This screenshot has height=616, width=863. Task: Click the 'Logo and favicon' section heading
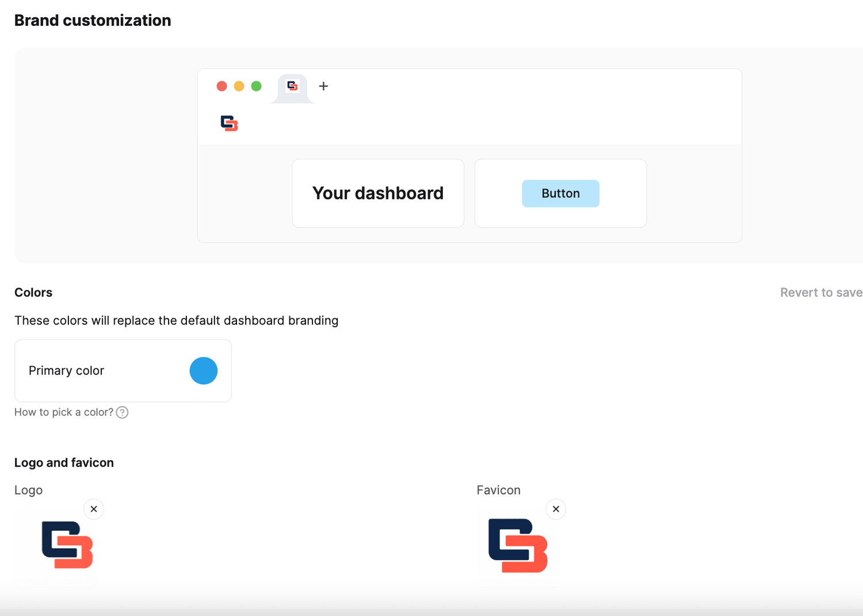(x=64, y=463)
